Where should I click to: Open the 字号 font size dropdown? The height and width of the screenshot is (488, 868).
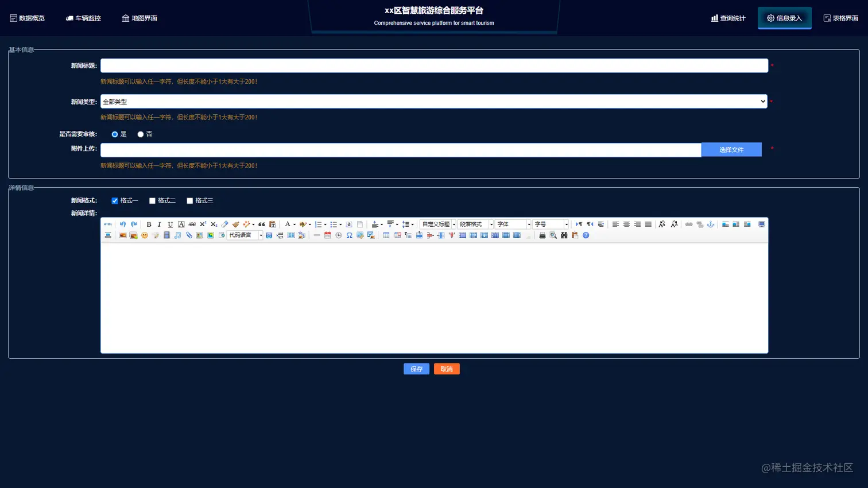tap(551, 224)
